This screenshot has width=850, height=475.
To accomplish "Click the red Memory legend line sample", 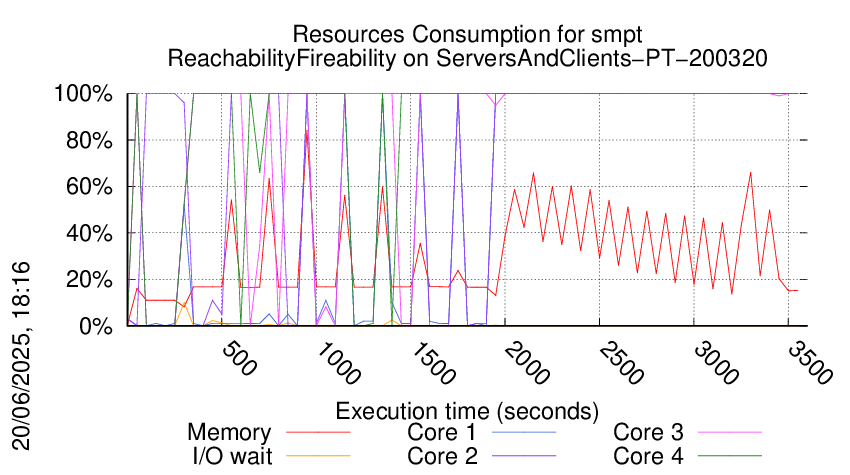I will pyautogui.click(x=318, y=432).
